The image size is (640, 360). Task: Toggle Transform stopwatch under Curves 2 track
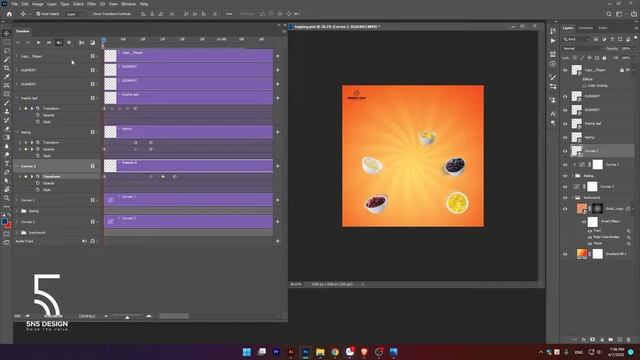click(38, 177)
